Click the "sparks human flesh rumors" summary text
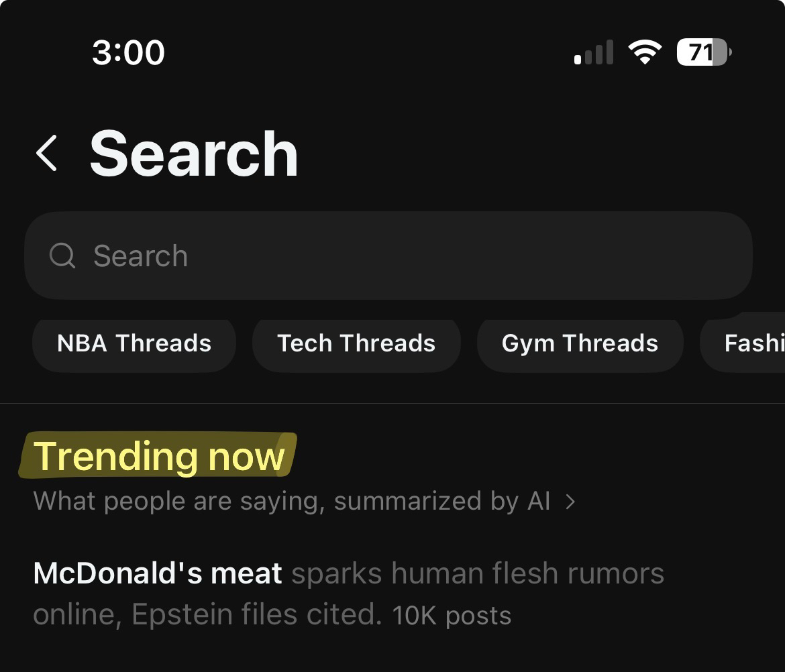The width and height of the screenshot is (785, 672). (477, 574)
